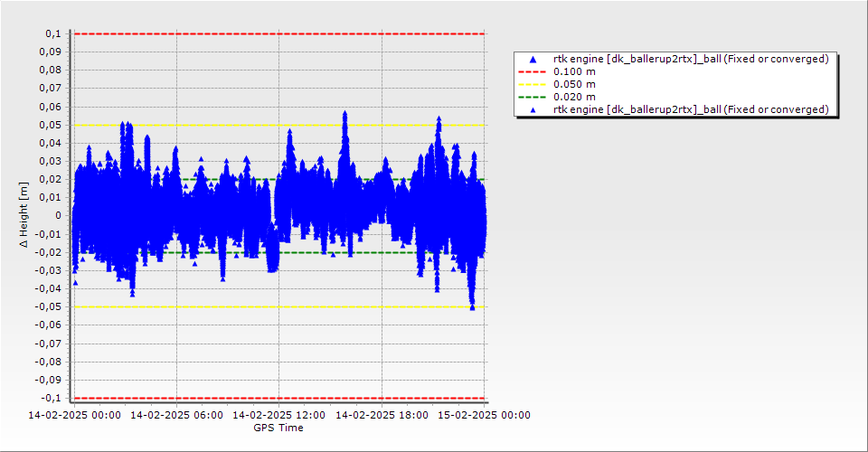Click the 'Δ Height [m]' axis title

pos(24,214)
